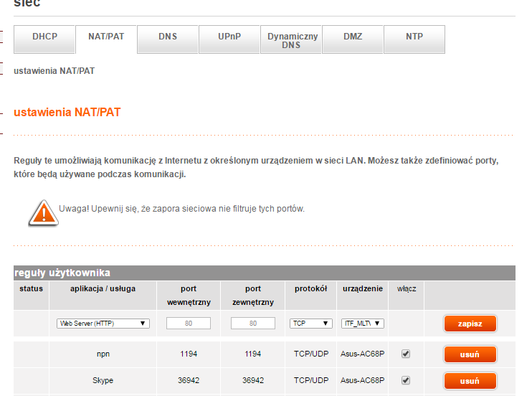
Task: Click the port zewnętrzny input field
Action: click(252, 324)
